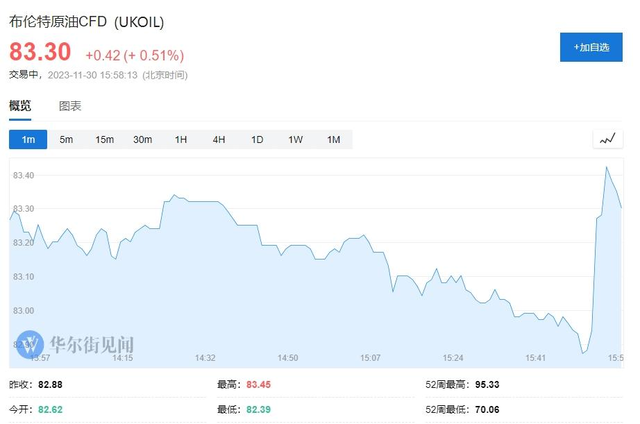
Task: Click the +加自选 add to watchlist button
Action: 591,47
